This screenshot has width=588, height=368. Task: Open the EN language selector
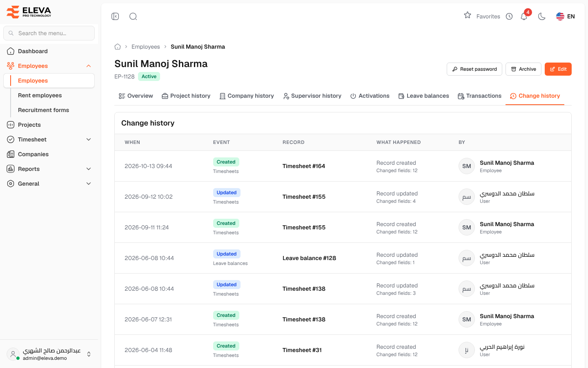566,16
